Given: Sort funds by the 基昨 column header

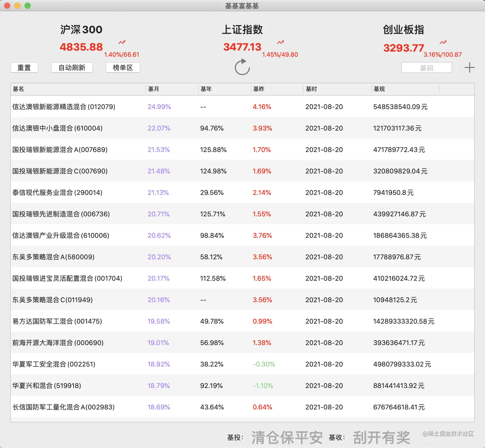Looking at the screenshot, I should tap(259, 89).
